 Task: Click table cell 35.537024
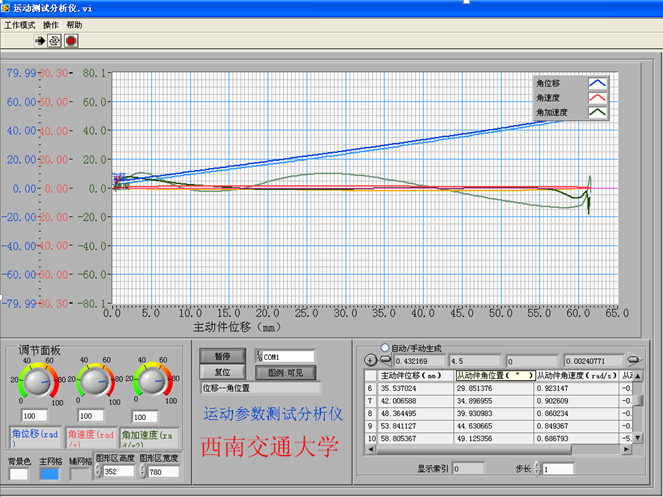415,388
